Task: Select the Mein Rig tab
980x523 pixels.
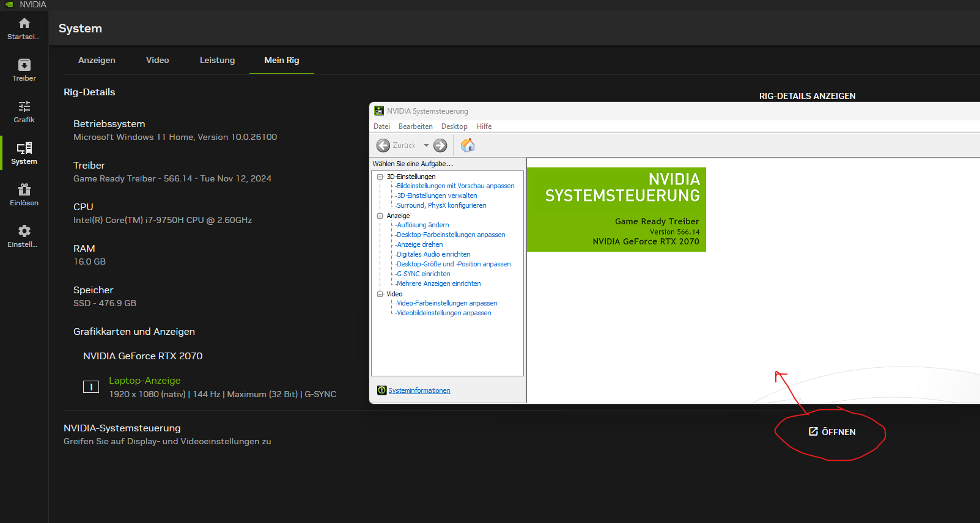Action: click(282, 60)
